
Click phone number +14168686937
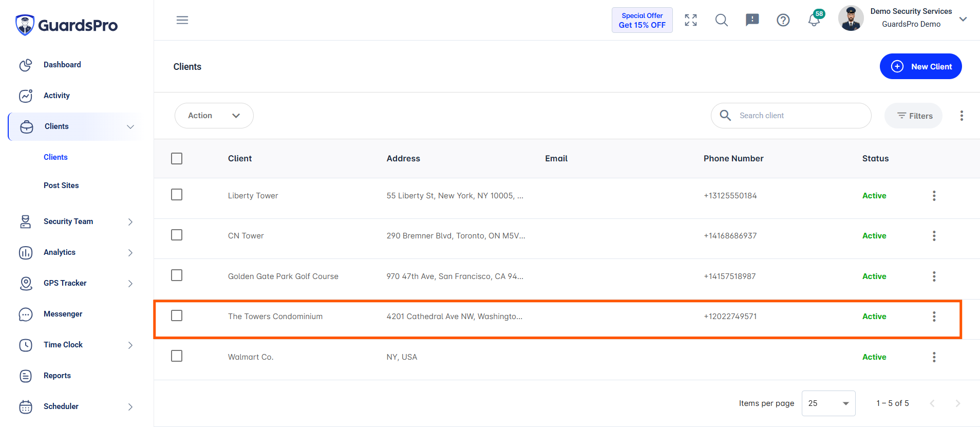click(730, 236)
